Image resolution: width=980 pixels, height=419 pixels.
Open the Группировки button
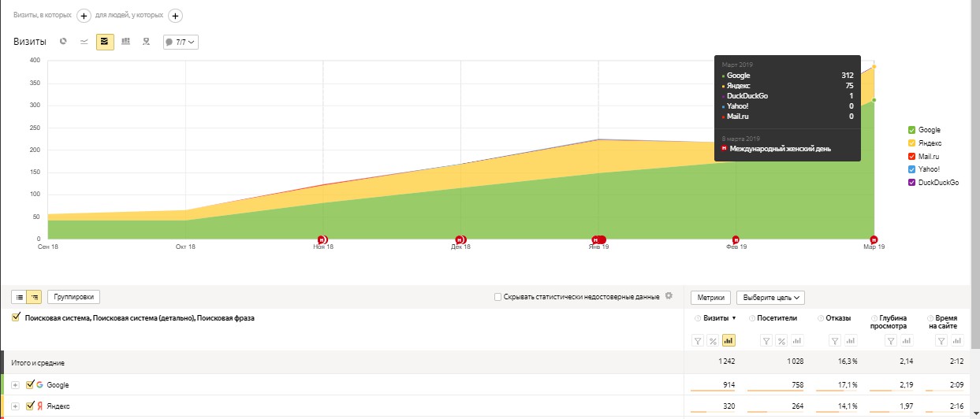(73, 297)
